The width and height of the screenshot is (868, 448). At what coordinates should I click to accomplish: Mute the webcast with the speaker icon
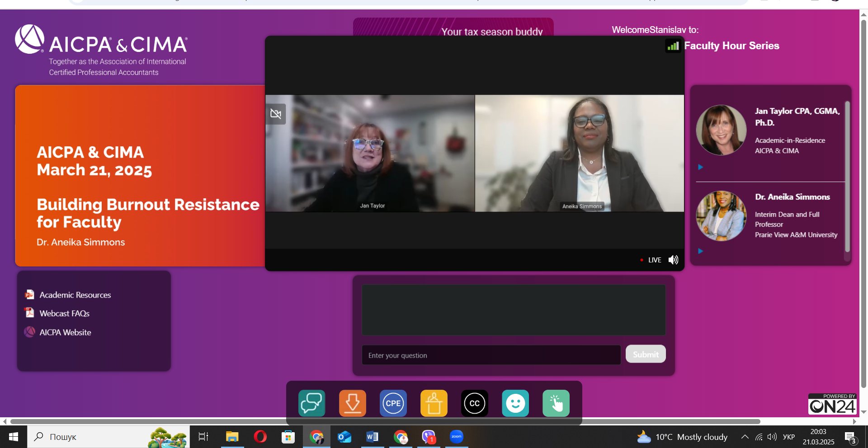coord(673,260)
